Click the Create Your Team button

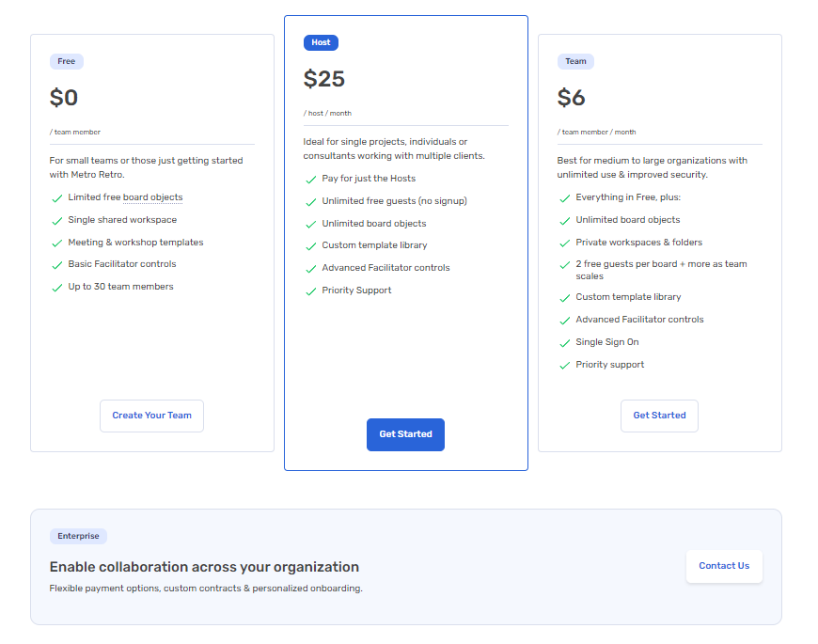151,416
